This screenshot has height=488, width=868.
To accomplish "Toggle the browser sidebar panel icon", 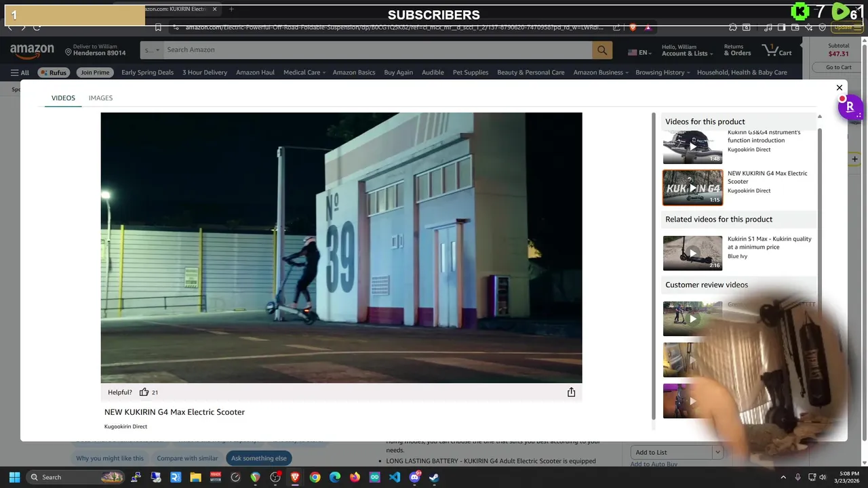I will point(782,27).
